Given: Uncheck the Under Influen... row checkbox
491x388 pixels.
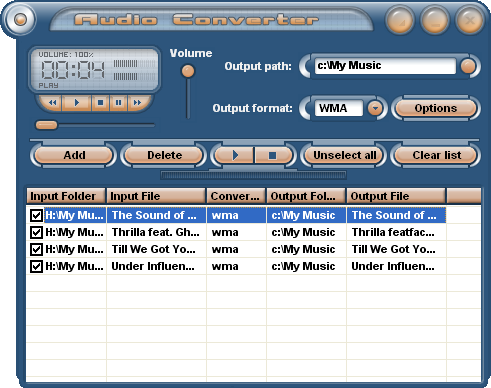Looking at the screenshot, I should click(36, 266).
